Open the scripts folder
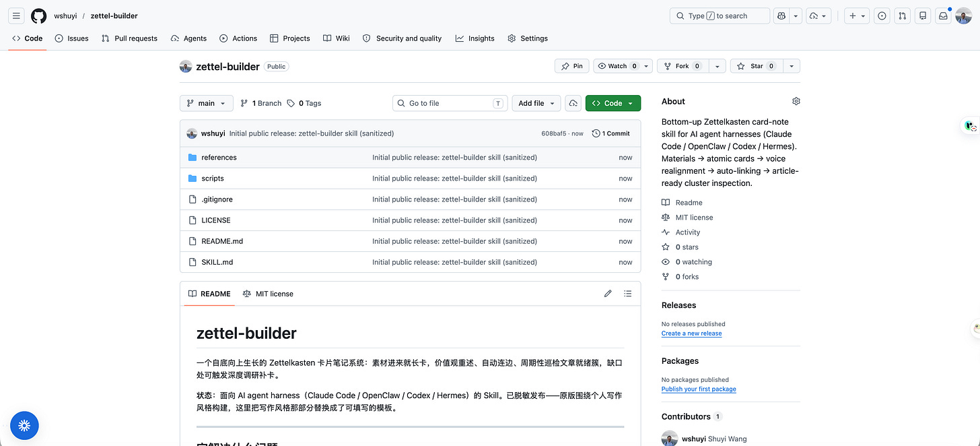The image size is (980, 446). click(213, 179)
